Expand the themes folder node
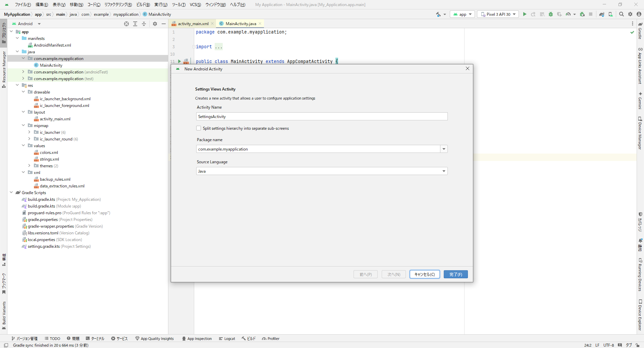The height and width of the screenshot is (348, 644). 30,166
